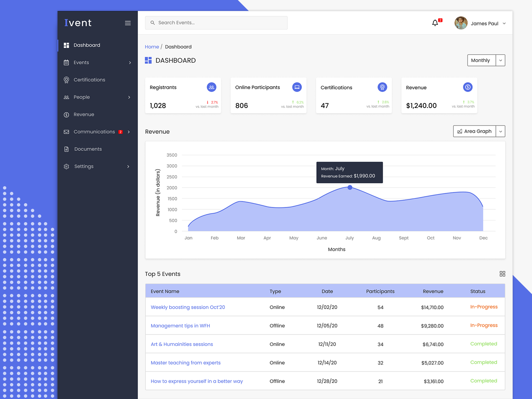Open Communications from the sidebar
The height and width of the screenshot is (399, 532).
(94, 132)
